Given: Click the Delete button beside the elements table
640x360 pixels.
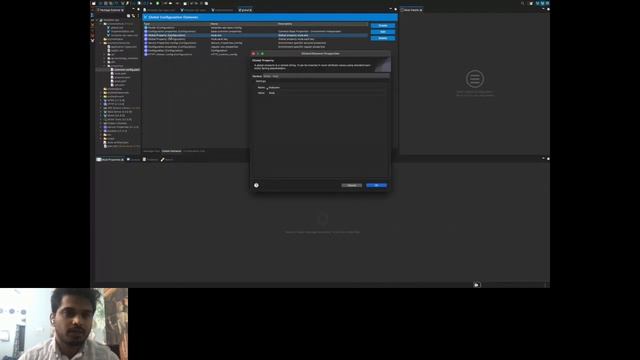Looking at the screenshot, I should pos(383,38).
